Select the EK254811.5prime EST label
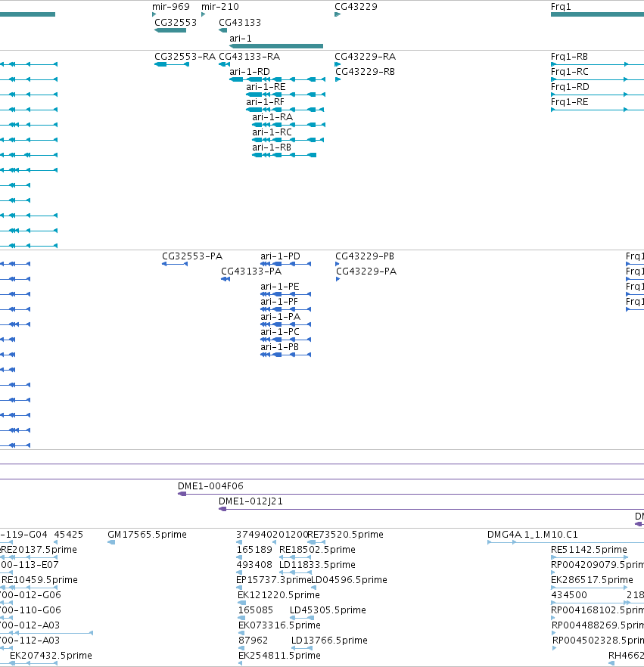 279,656
